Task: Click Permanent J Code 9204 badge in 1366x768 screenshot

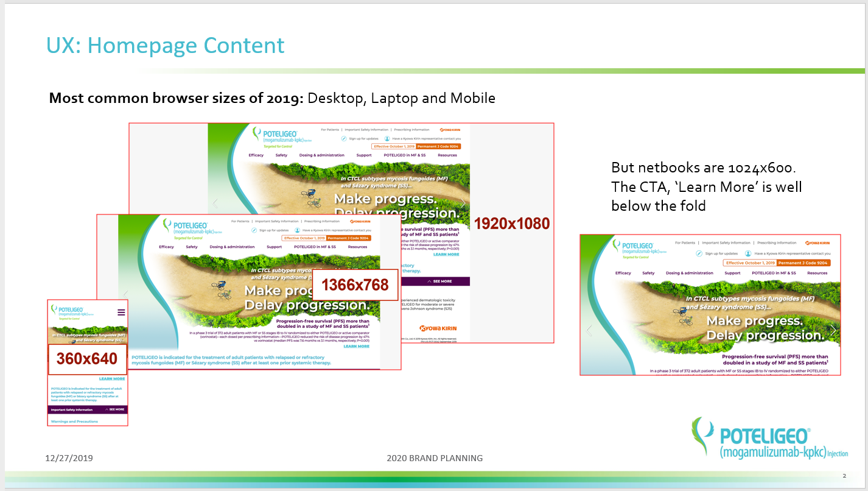Action: 348,238
